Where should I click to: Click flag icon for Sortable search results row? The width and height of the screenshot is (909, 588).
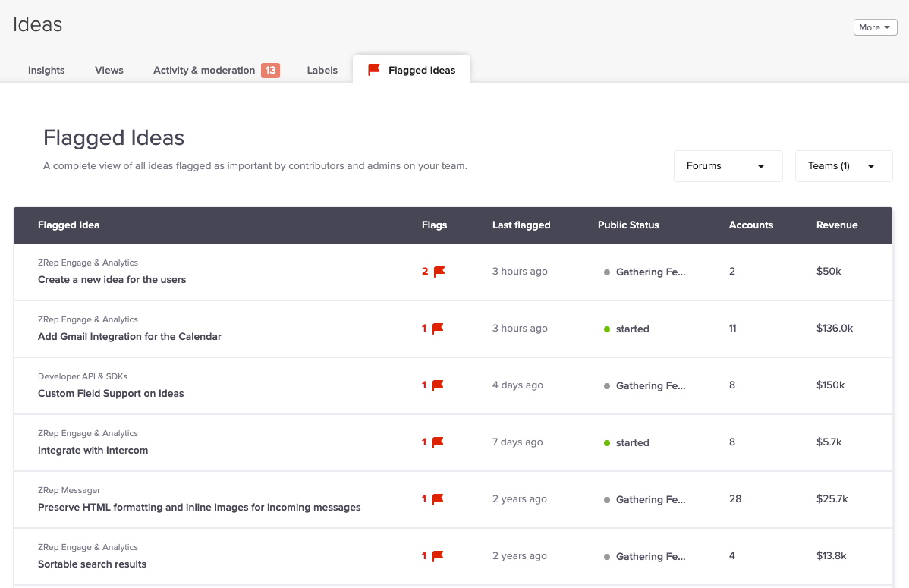[438, 555]
